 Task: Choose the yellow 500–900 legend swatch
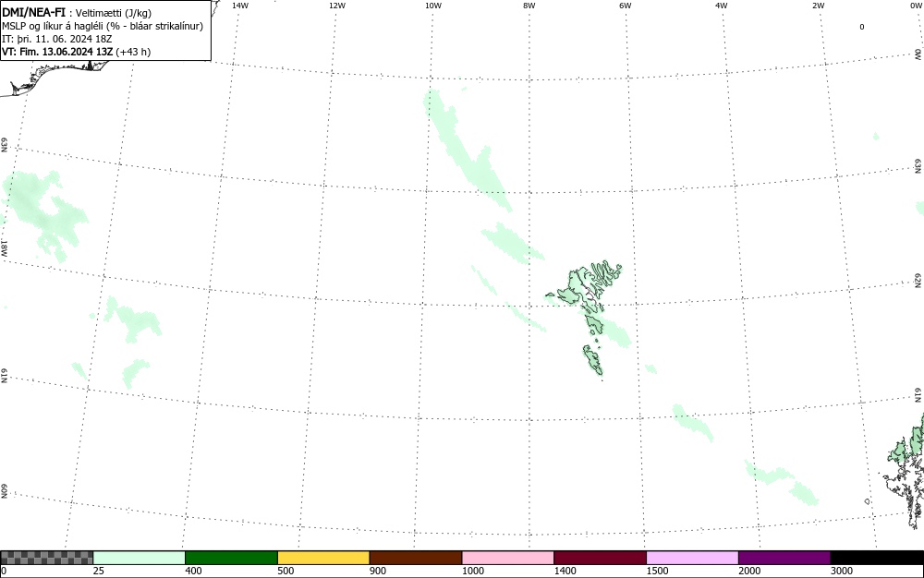[x=323, y=558]
